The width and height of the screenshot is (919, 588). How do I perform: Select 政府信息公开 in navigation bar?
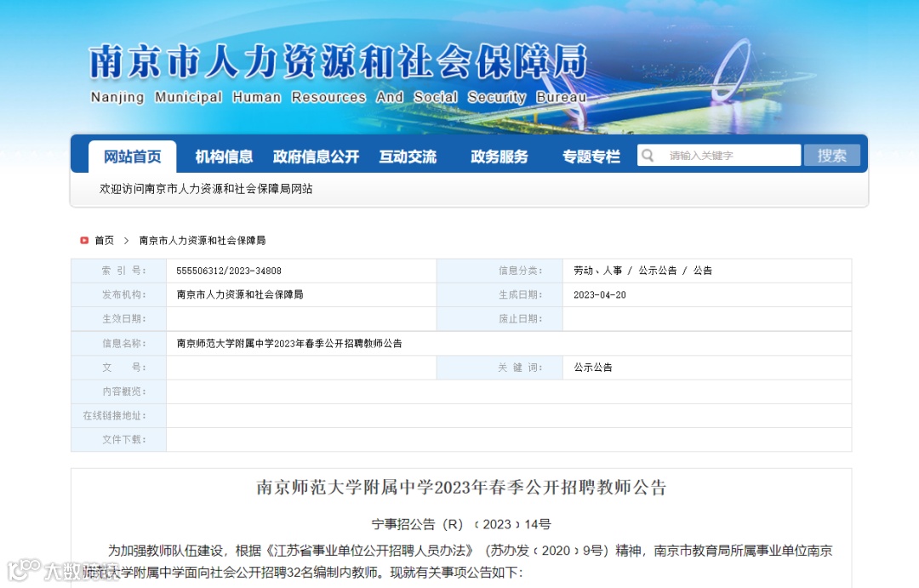click(316, 157)
